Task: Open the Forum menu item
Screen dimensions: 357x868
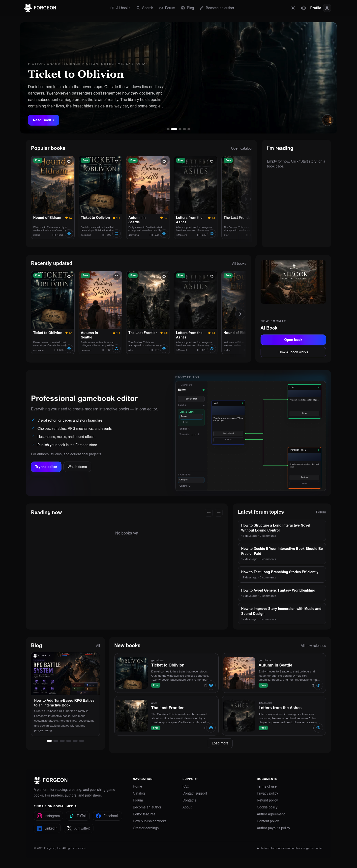Action: [167, 8]
